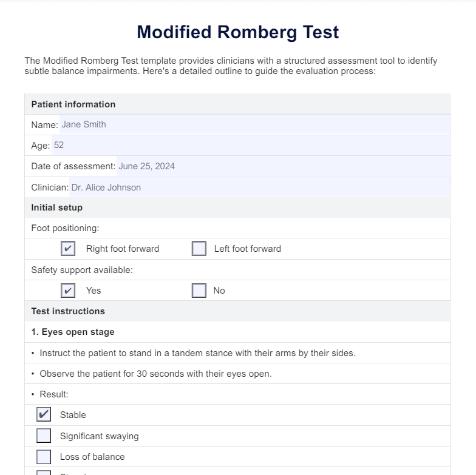Image resolution: width=476 pixels, height=475 pixels.
Task: Check the Left foot forward checkbox
Action: click(x=199, y=249)
